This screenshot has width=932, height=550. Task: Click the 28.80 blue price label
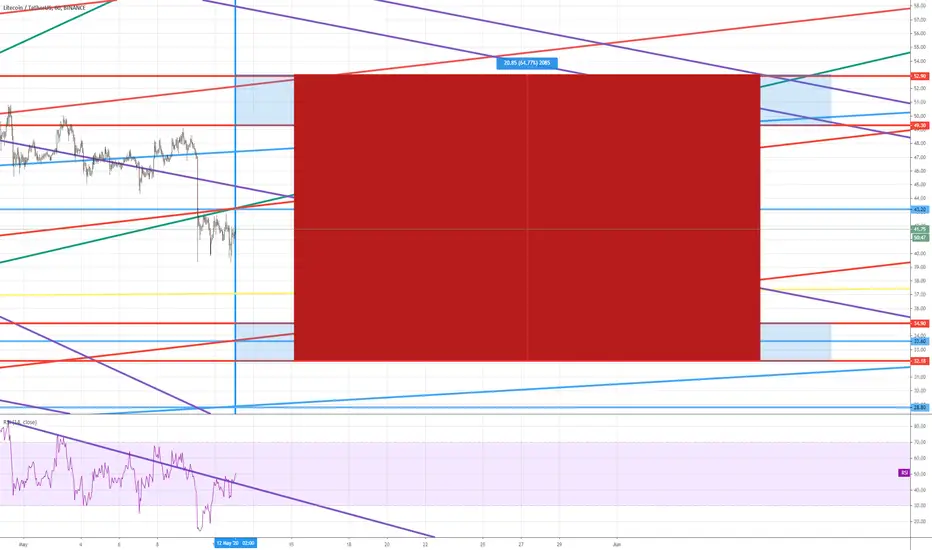(920, 407)
